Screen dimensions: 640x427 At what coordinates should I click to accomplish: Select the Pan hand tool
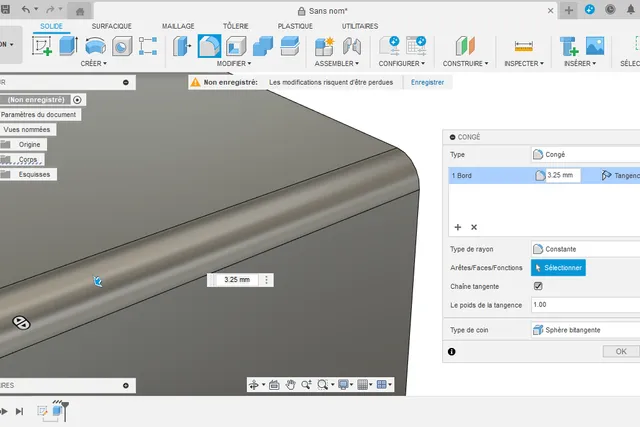click(290, 385)
